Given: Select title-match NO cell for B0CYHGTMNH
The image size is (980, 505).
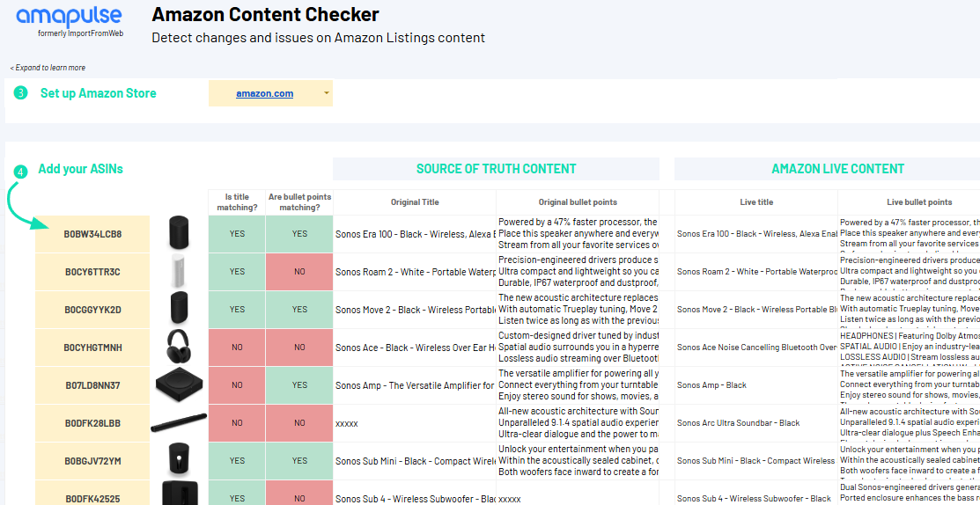Looking at the screenshot, I should [x=237, y=347].
